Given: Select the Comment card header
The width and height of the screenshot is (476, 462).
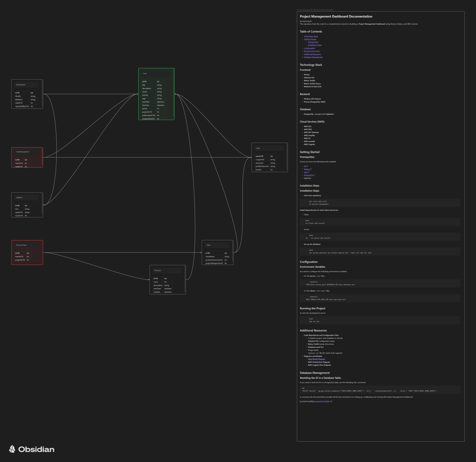Looking at the screenshot, I should (x=27, y=197).
